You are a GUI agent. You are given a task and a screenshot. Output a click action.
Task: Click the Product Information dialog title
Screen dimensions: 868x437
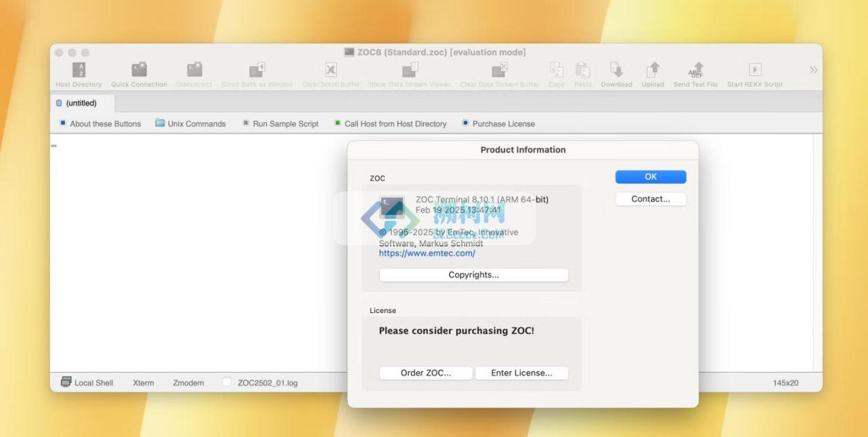click(x=523, y=150)
